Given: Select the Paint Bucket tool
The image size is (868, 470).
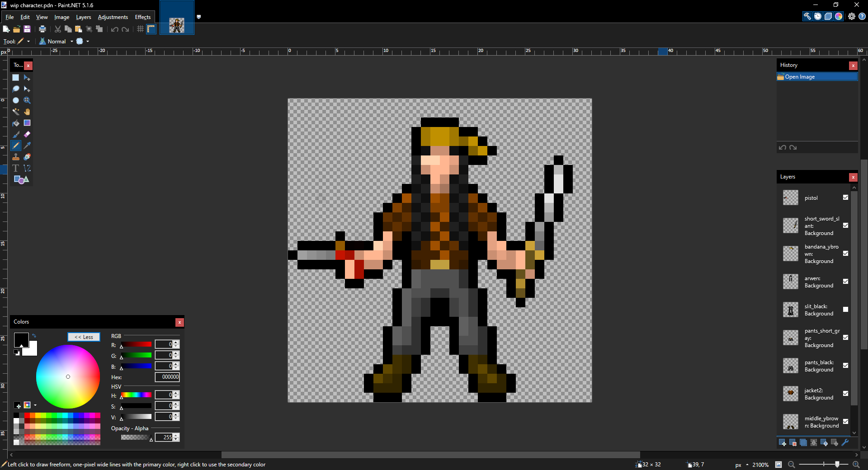Looking at the screenshot, I should tap(16, 123).
